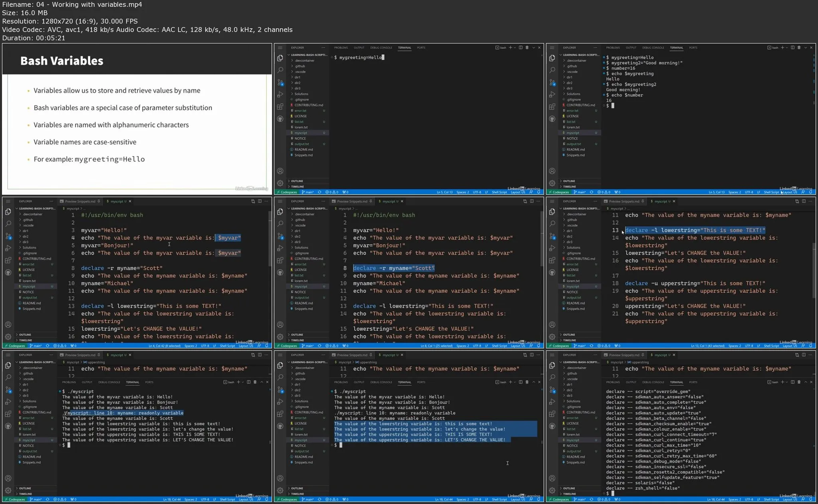Click upperstring breadcrumb in the readonly-error highlighted frame
The image size is (818, 504).
[x=94, y=362]
